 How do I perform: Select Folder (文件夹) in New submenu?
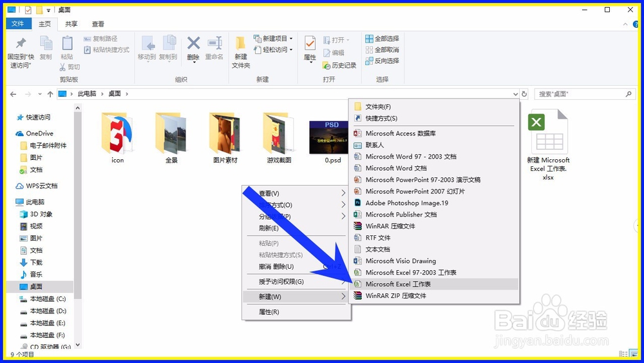433,106
